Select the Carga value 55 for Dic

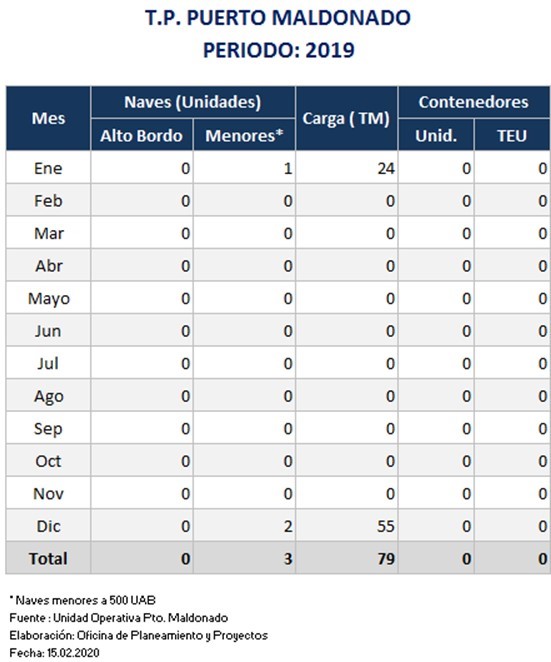pos(386,526)
